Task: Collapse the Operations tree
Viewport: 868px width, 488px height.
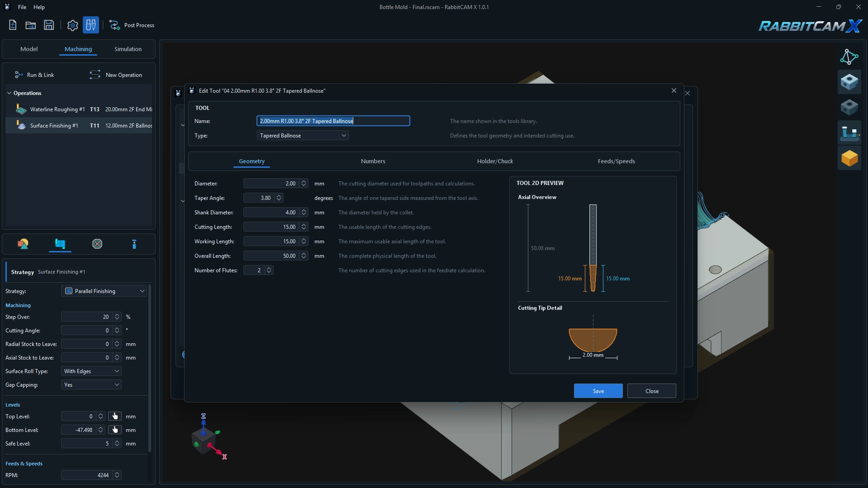Action: point(9,93)
